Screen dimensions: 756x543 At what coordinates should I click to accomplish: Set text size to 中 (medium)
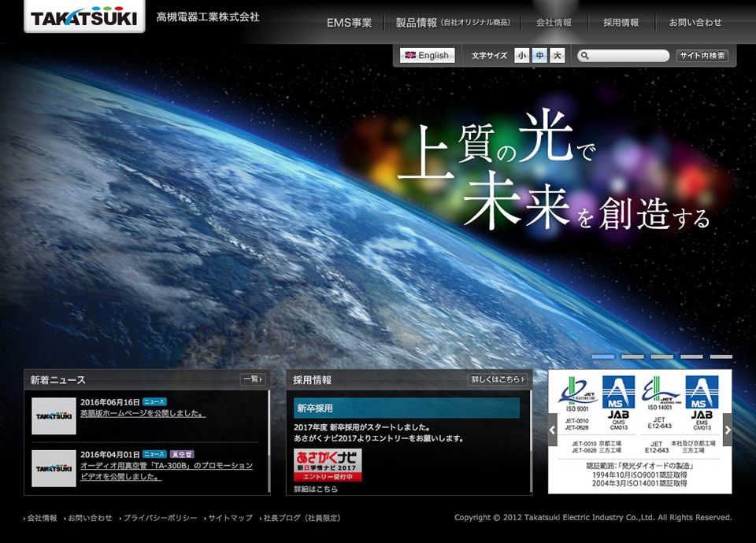pos(539,55)
